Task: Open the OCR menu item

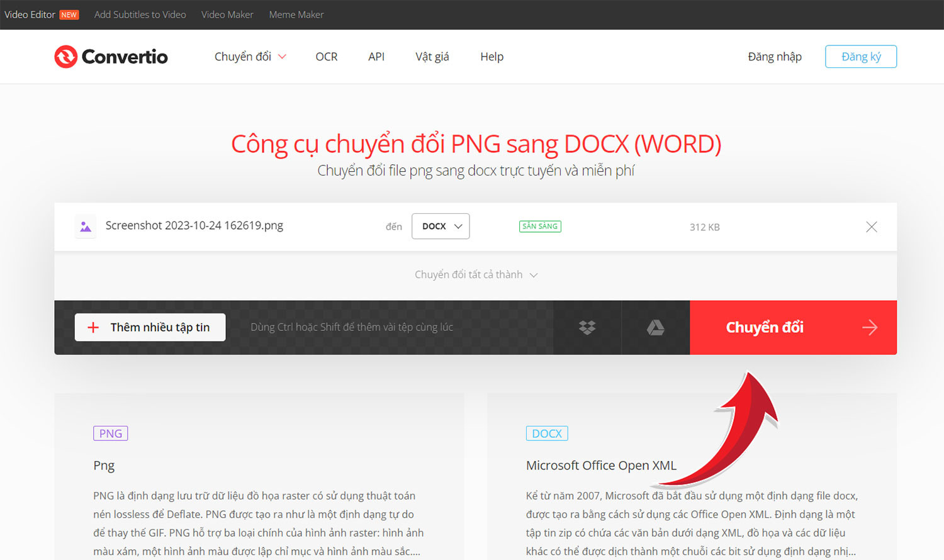Action: pyautogui.click(x=327, y=57)
